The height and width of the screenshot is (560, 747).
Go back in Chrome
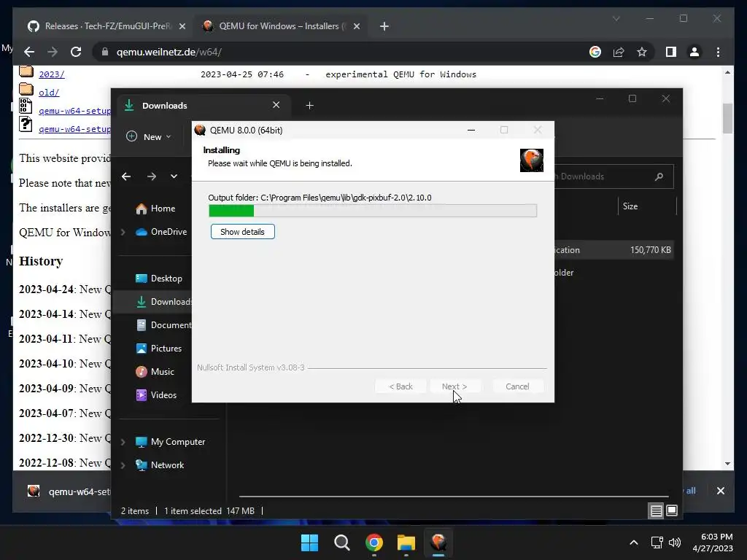click(29, 52)
